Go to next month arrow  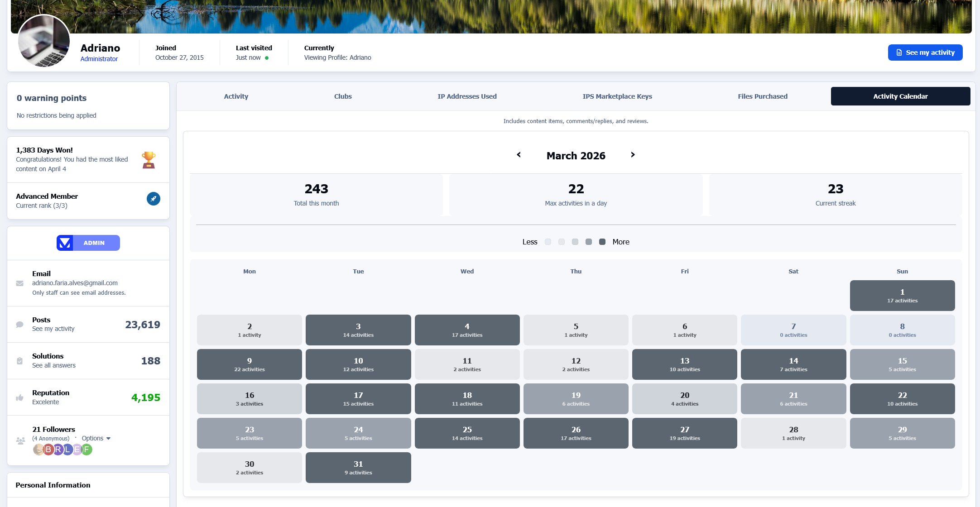[633, 155]
